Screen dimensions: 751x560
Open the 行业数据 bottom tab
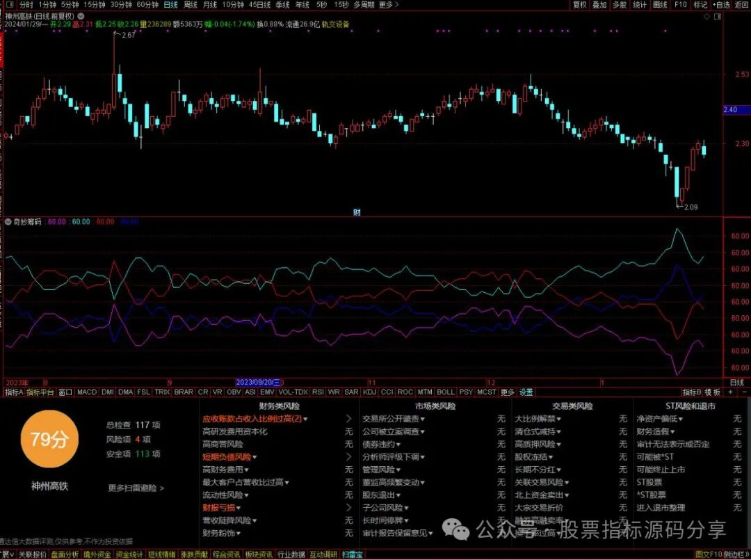tap(291, 554)
